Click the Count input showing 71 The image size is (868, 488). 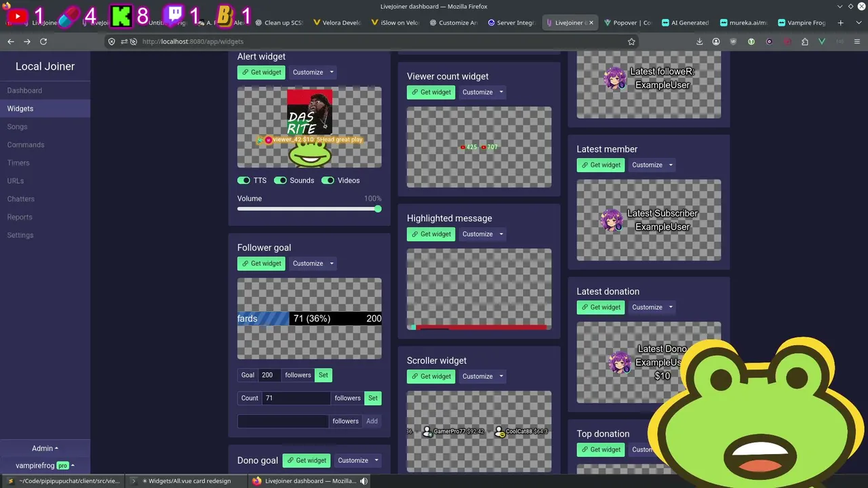click(x=296, y=398)
